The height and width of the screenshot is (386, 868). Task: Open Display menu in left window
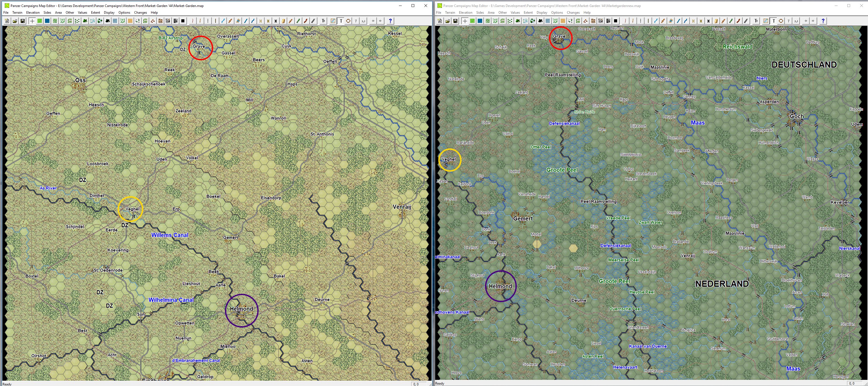point(109,13)
